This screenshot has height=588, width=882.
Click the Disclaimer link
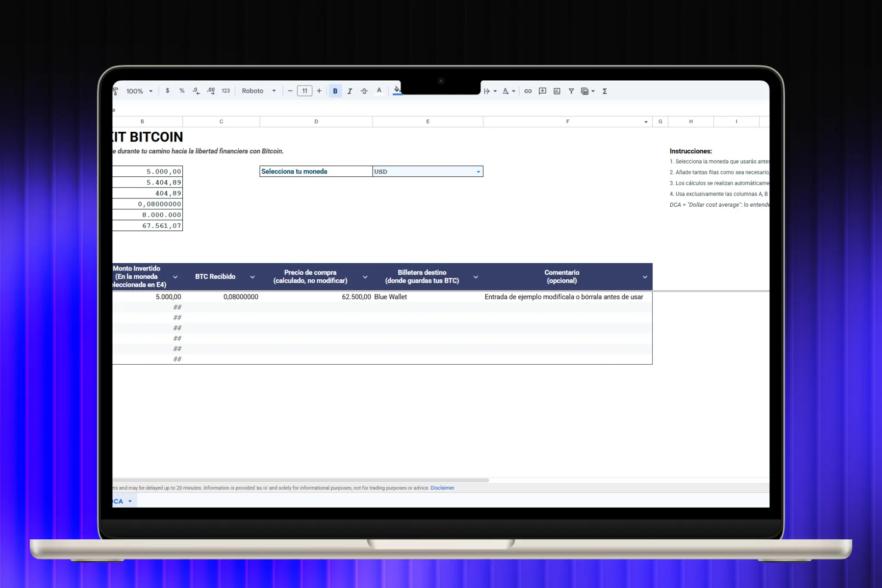pyautogui.click(x=442, y=488)
